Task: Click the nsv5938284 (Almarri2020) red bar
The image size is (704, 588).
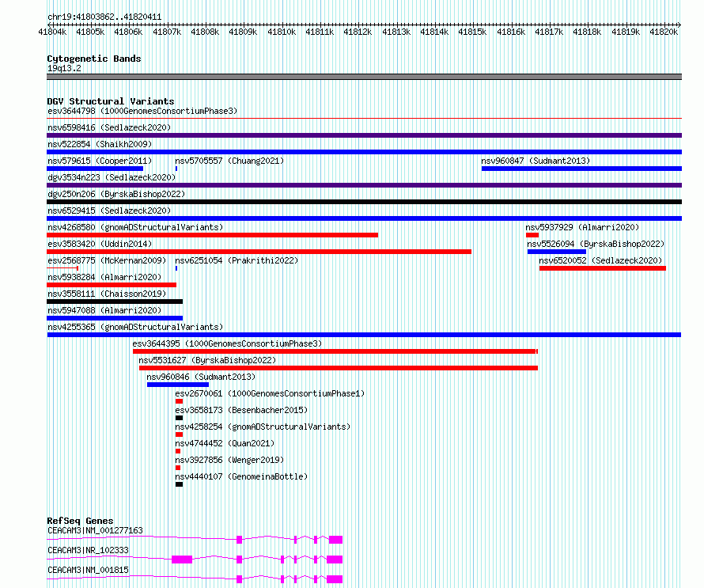Action: (112, 285)
